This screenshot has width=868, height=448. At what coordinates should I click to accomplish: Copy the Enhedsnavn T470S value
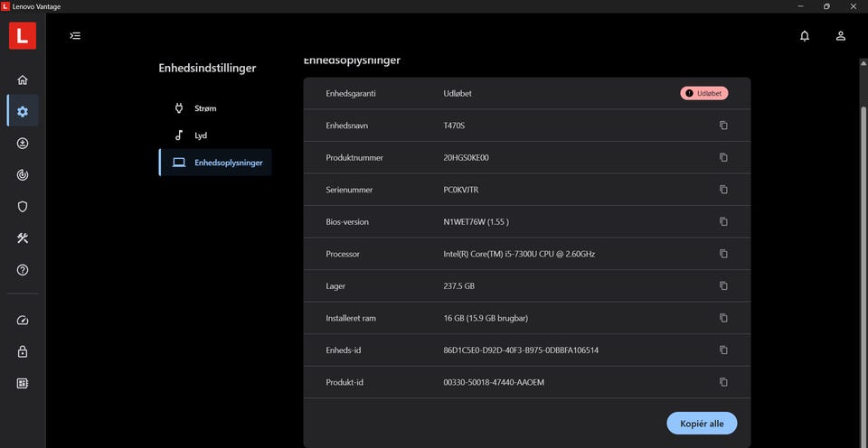coord(723,126)
